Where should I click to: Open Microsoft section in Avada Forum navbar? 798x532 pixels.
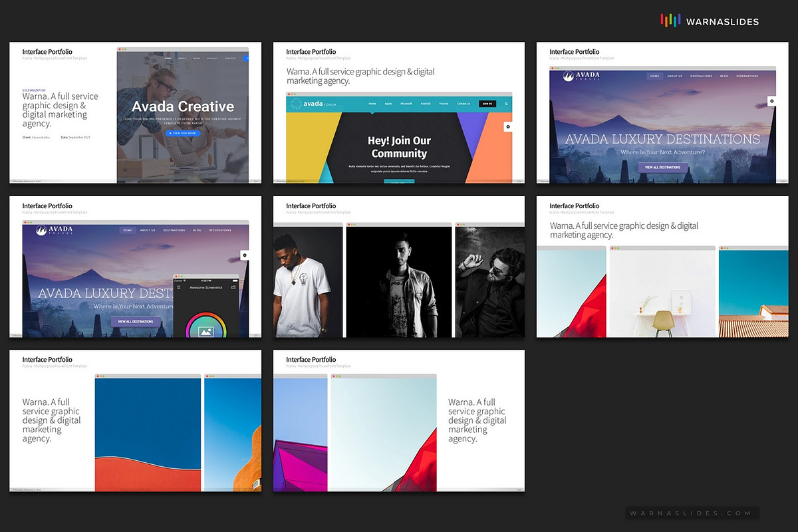pyautogui.click(x=406, y=104)
